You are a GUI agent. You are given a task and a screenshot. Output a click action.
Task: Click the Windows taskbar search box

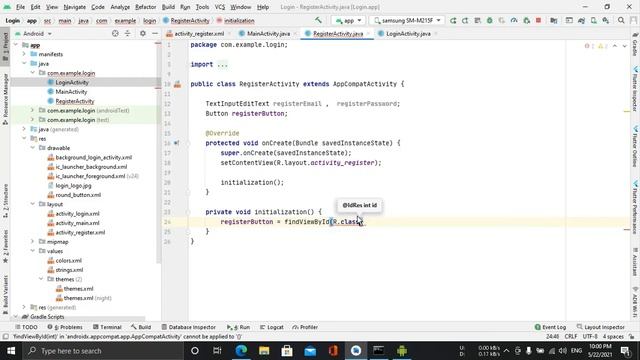tap(104, 351)
